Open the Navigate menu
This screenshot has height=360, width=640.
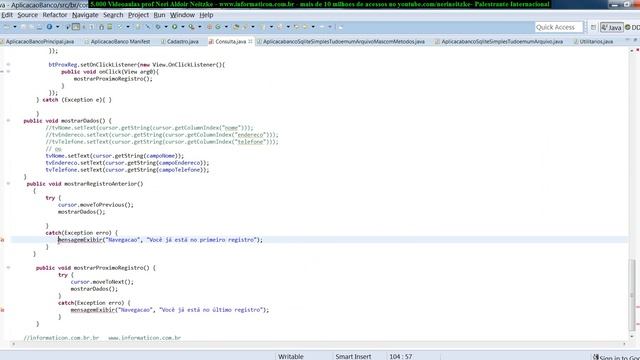click(x=85, y=15)
